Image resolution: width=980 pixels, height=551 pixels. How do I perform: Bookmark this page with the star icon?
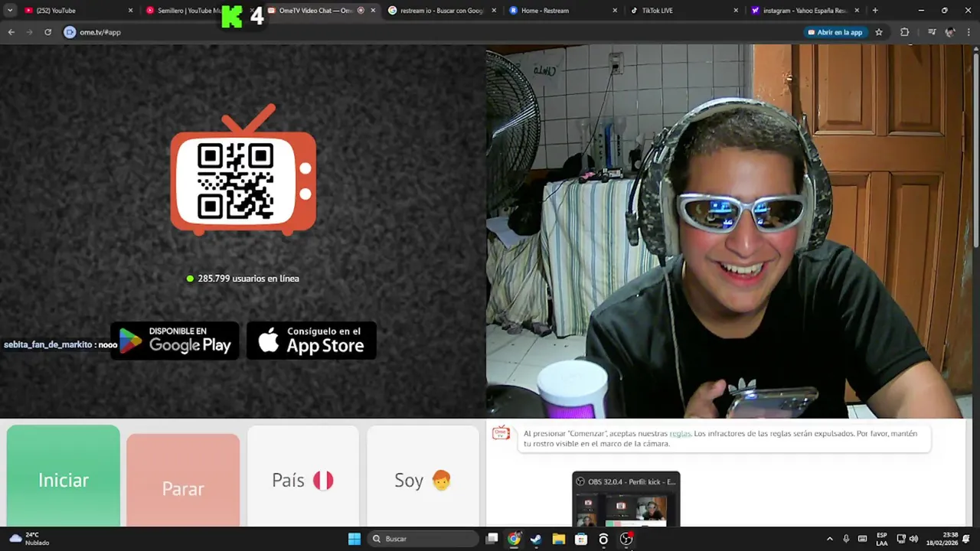pos(879,32)
